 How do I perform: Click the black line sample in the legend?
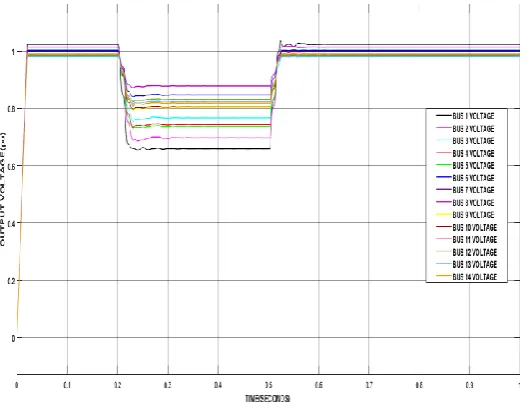pyautogui.click(x=444, y=116)
